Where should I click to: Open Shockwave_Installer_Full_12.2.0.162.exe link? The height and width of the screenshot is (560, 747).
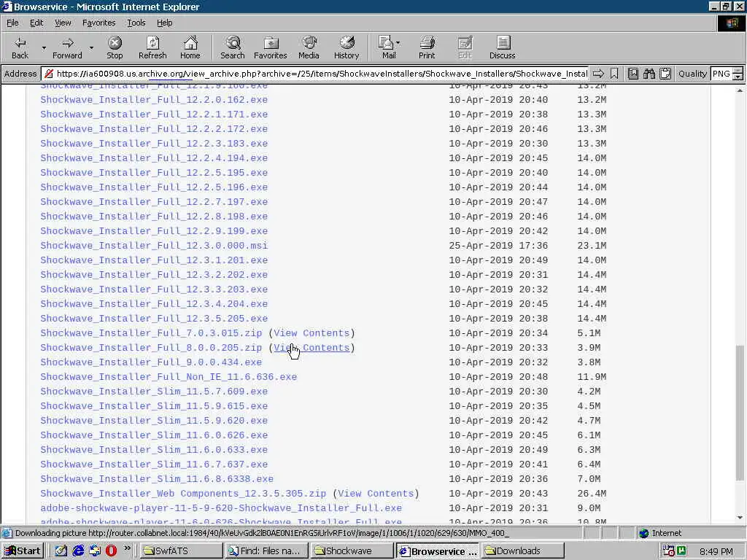tap(154, 99)
